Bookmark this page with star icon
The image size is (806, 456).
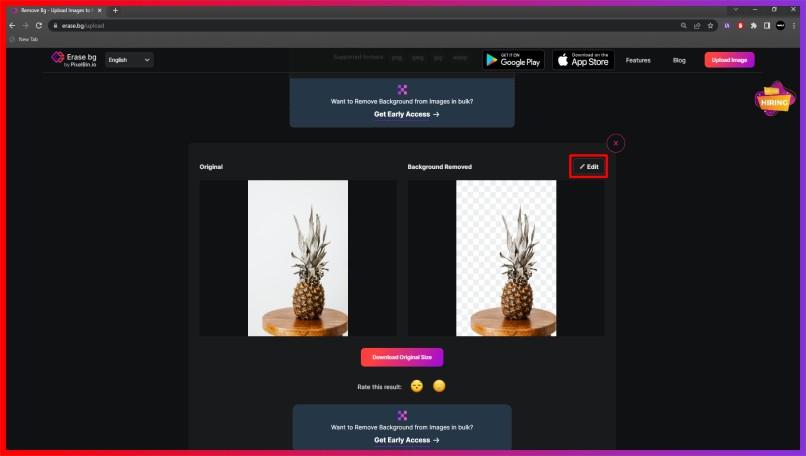click(711, 25)
